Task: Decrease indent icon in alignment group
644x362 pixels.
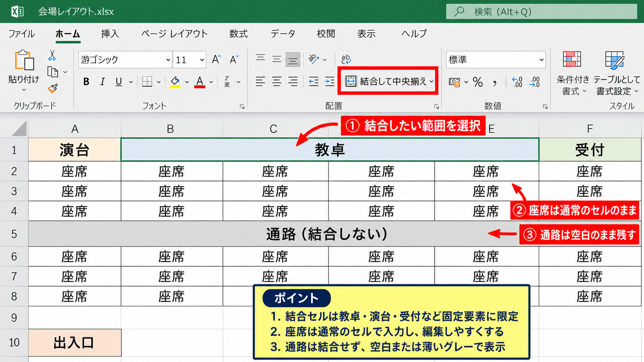Action: 314,82
